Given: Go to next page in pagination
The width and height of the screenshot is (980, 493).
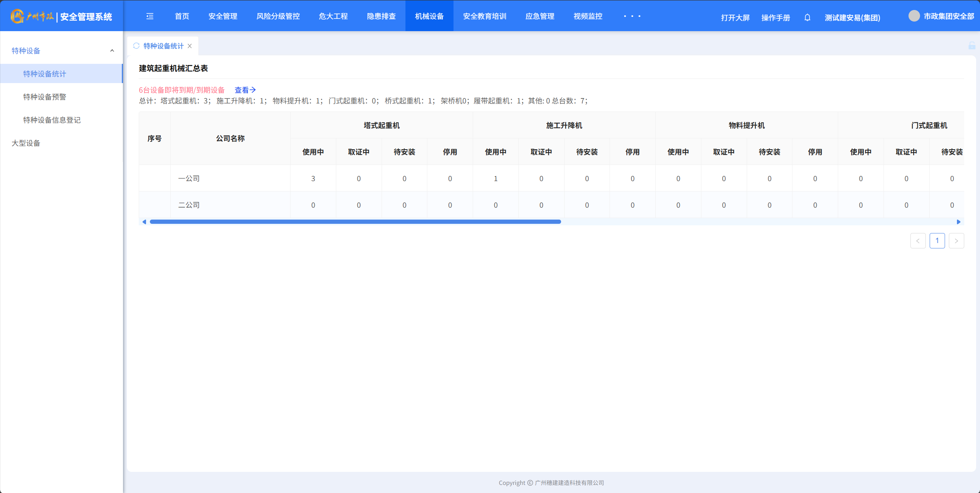Looking at the screenshot, I should [x=956, y=241].
